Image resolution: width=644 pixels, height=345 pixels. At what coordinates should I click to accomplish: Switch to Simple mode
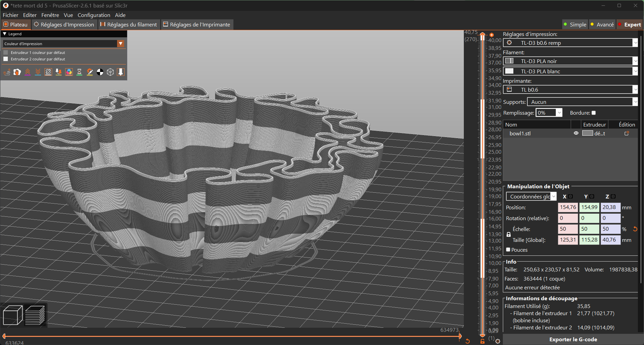pos(575,24)
